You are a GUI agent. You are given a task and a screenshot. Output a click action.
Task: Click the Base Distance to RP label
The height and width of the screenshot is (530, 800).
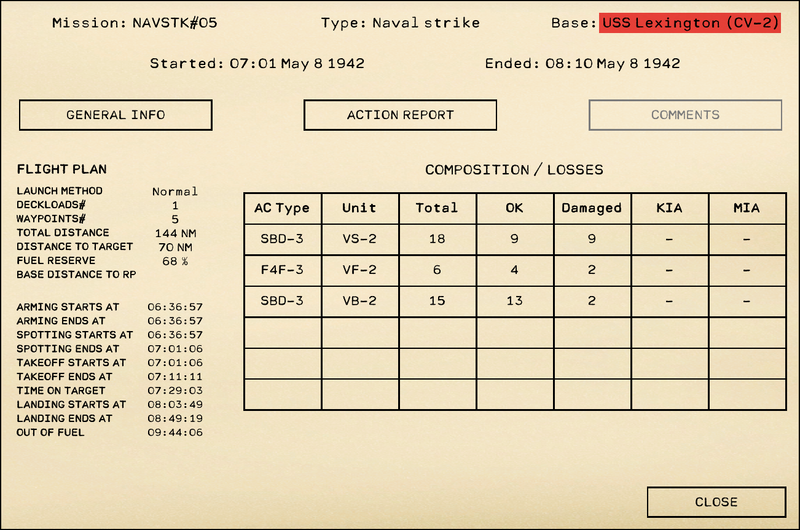(x=77, y=274)
